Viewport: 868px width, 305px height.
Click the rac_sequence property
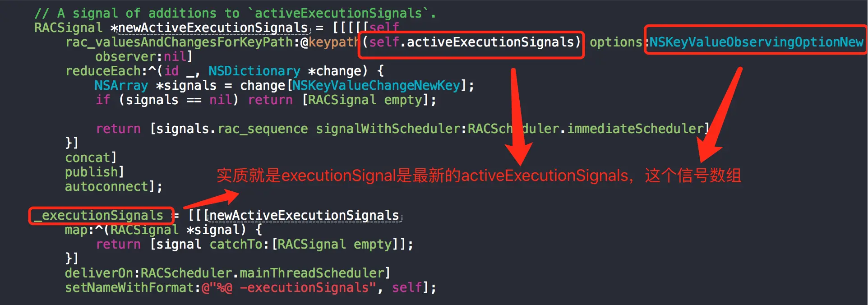pos(263,129)
